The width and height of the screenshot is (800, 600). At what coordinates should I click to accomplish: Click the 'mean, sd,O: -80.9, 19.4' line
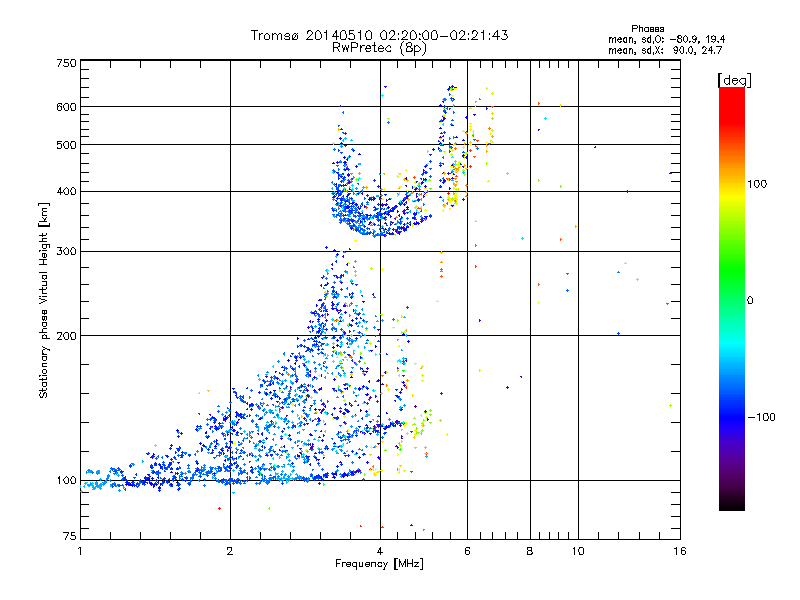(x=666, y=40)
